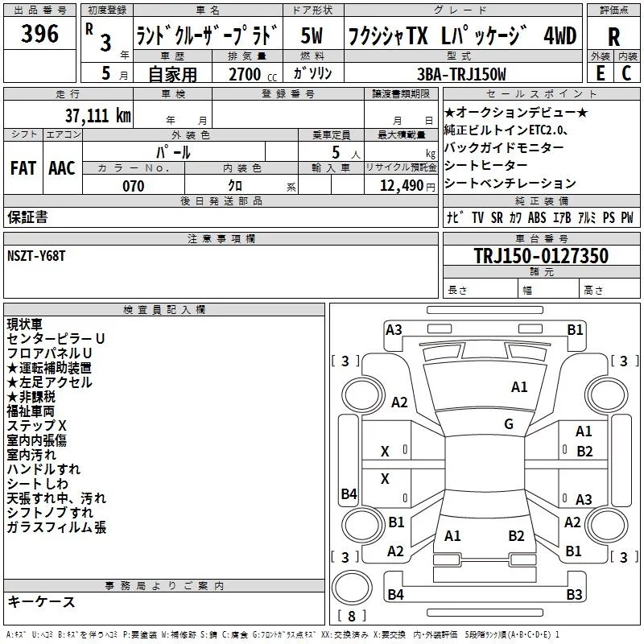
Task: Click アルミ in genuine equipment
Action: (x=587, y=217)
